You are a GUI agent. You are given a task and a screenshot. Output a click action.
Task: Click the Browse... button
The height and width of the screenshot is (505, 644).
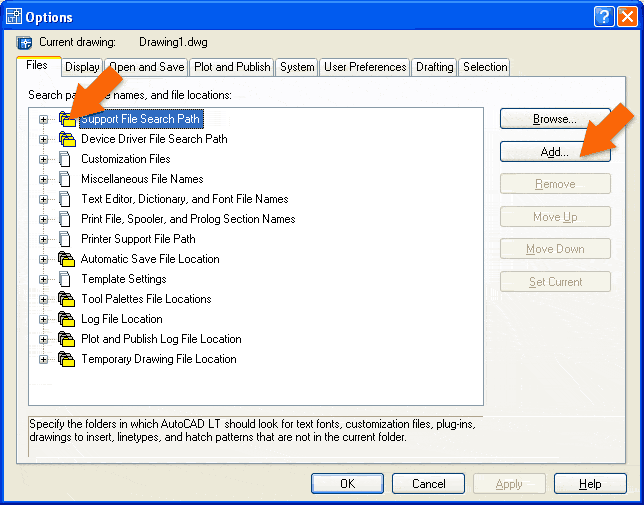pos(555,119)
